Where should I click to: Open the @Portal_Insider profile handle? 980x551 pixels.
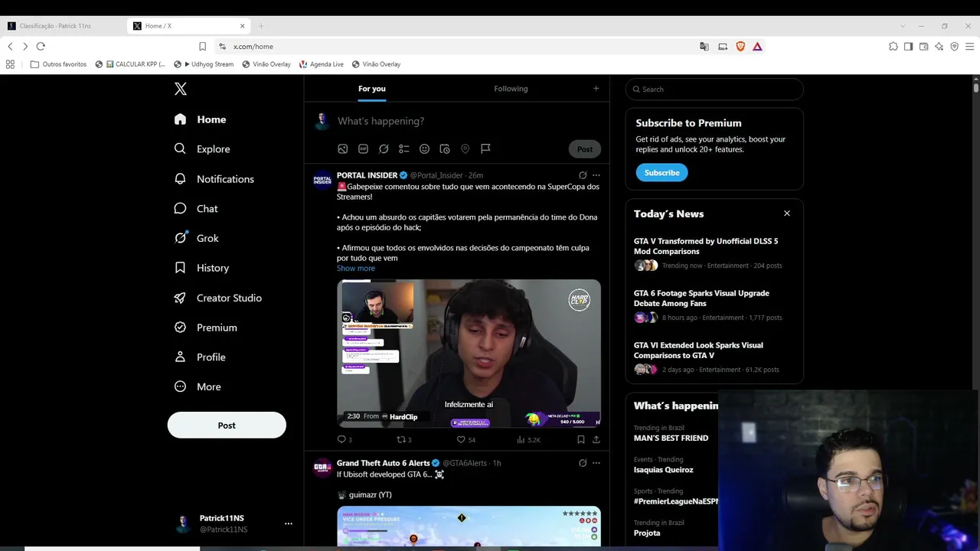pyautogui.click(x=436, y=175)
